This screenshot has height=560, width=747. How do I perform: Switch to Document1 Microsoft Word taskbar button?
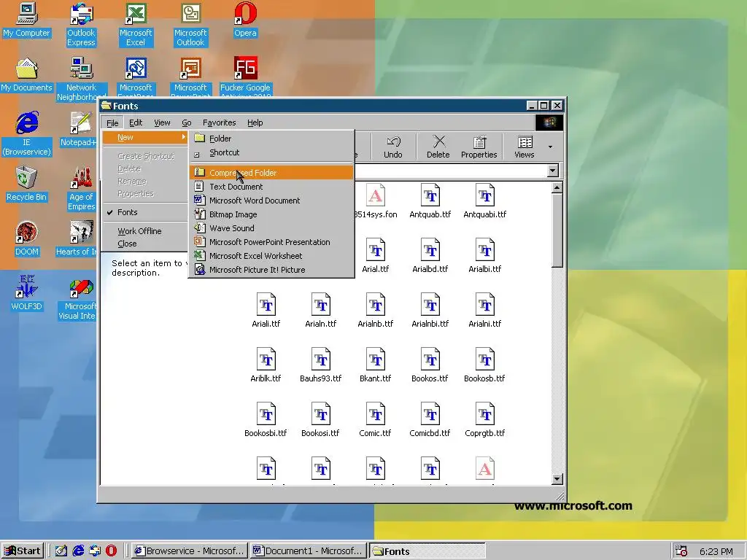tap(309, 551)
